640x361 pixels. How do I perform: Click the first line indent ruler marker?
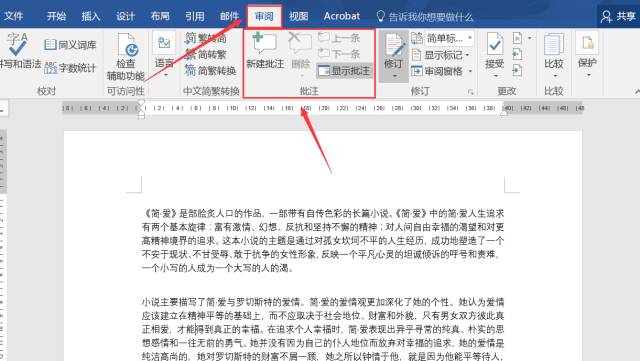(141, 103)
